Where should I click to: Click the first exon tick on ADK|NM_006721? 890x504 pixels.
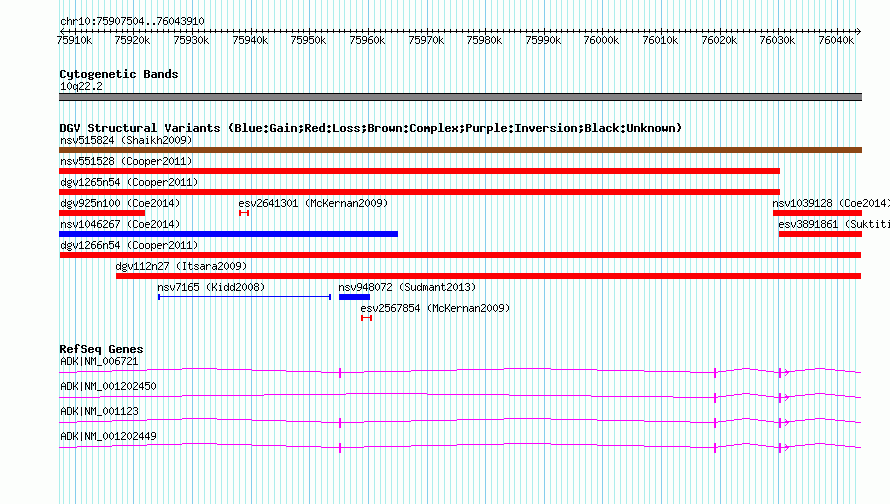tap(340, 373)
